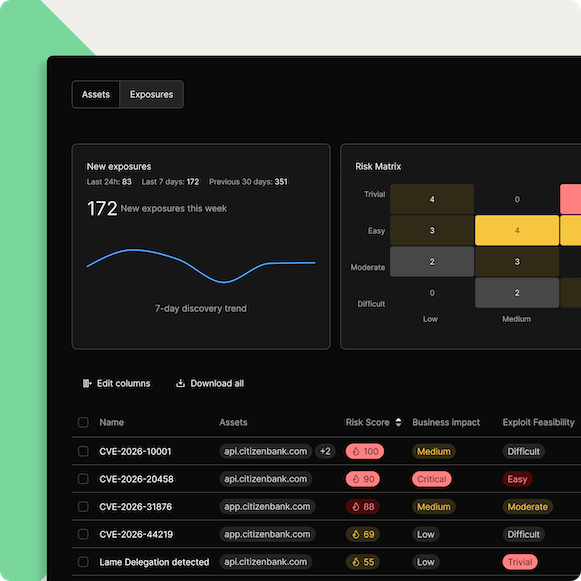Image resolution: width=581 pixels, height=581 pixels.
Task: Check the CVE-2026-20458 row checkbox
Action: [x=83, y=479]
